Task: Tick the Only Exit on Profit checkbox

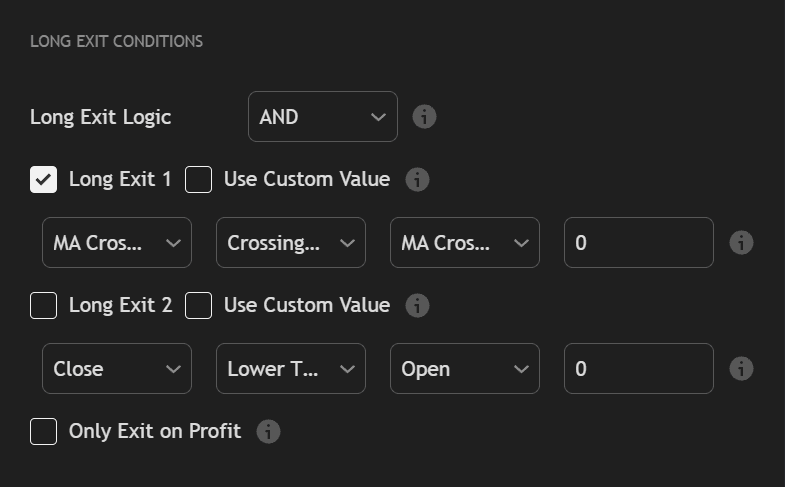Action: coord(44,432)
